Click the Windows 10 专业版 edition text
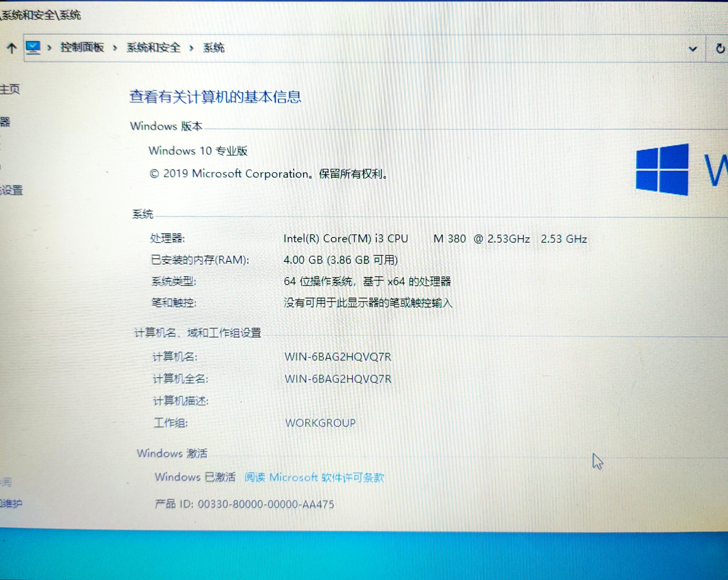Viewport: 728px width, 580px height. pos(198,151)
